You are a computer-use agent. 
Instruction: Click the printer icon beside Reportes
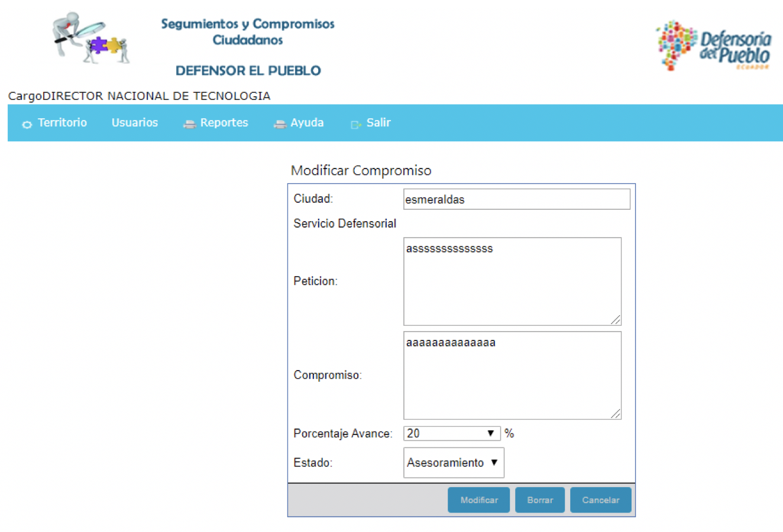point(189,124)
